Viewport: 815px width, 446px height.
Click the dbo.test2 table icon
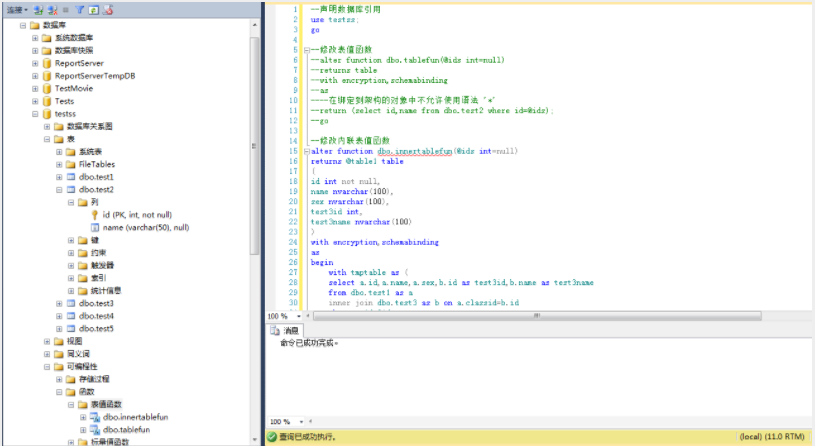pos(71,190)
